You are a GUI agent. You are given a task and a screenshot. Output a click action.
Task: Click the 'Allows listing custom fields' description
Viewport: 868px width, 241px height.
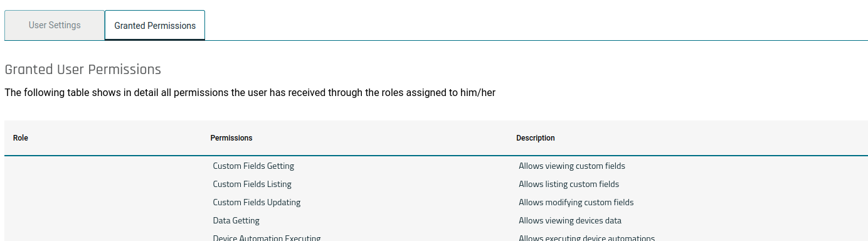569,185
